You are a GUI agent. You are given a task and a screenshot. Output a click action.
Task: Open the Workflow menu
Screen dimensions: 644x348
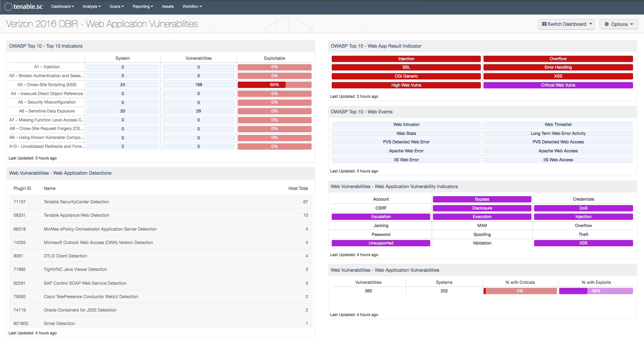192,6
